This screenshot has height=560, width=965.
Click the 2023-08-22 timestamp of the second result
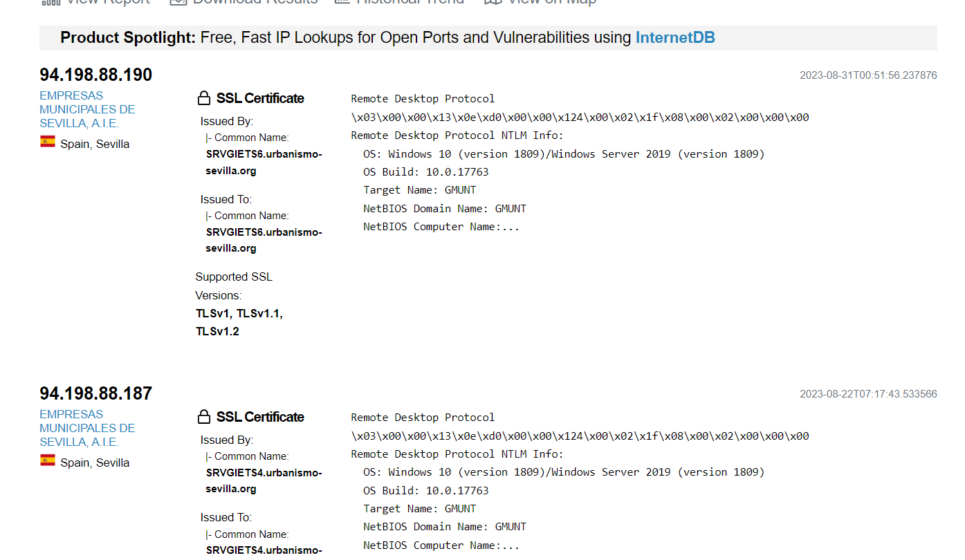coord(868,394)
